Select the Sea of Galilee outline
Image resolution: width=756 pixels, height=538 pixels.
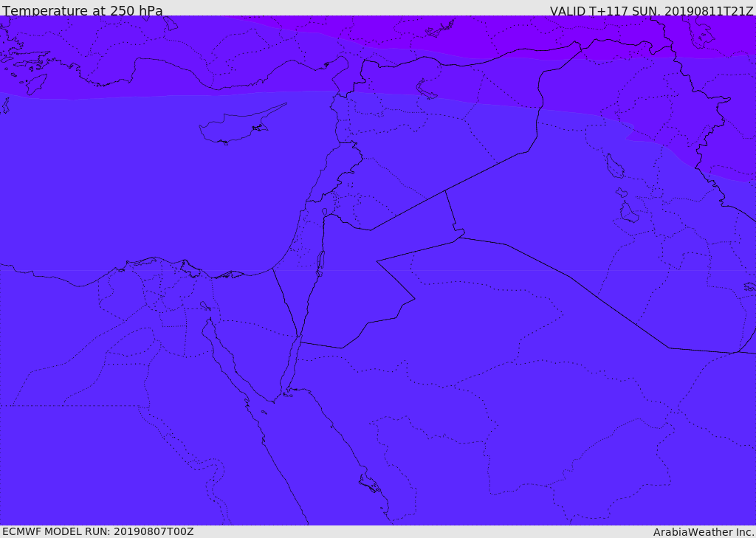click(324, 212)
